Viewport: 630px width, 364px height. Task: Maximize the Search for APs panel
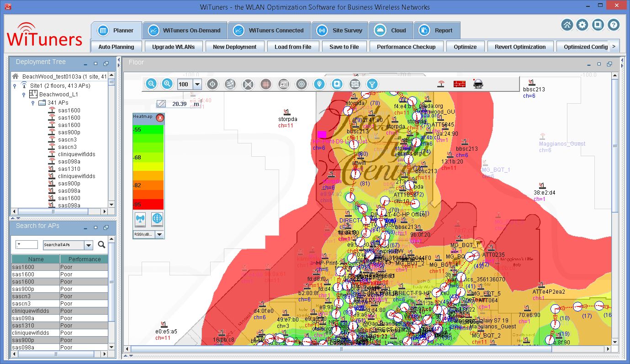coord(95,227)
